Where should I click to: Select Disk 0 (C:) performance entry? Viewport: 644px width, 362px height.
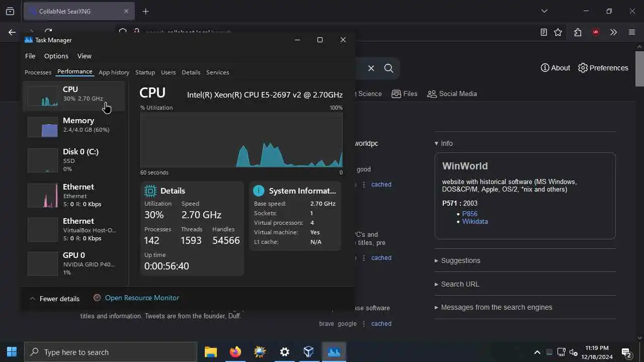(74, 160)
